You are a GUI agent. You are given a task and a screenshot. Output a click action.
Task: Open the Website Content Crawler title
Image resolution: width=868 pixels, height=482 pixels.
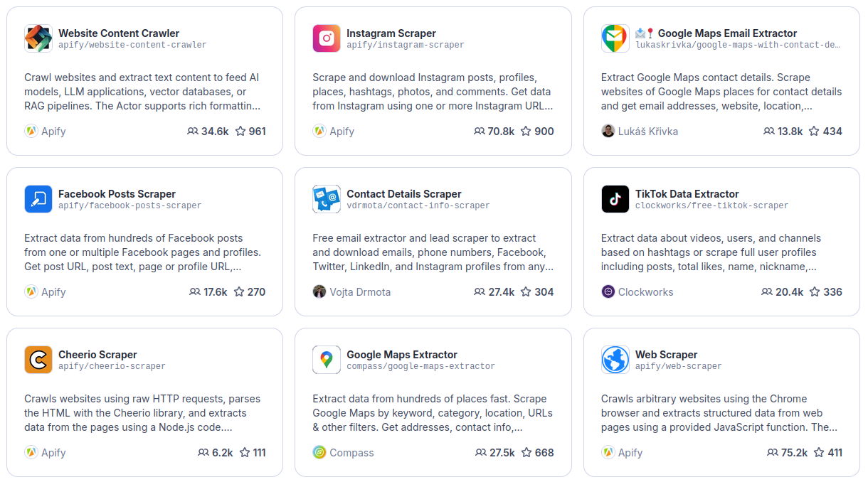119,33
